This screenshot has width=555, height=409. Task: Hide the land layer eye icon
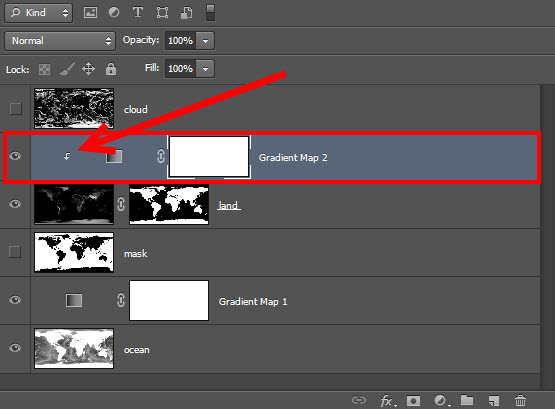(x=15, y=204)
